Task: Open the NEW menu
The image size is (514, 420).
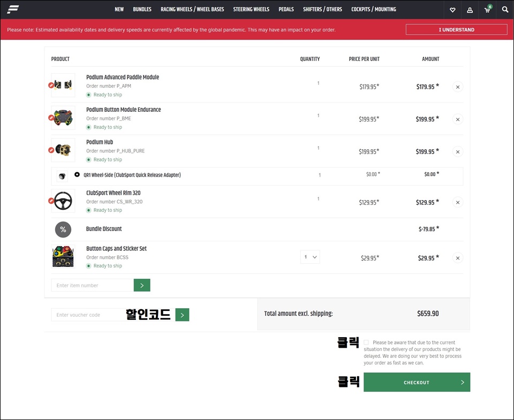Action: click(119, 10)
